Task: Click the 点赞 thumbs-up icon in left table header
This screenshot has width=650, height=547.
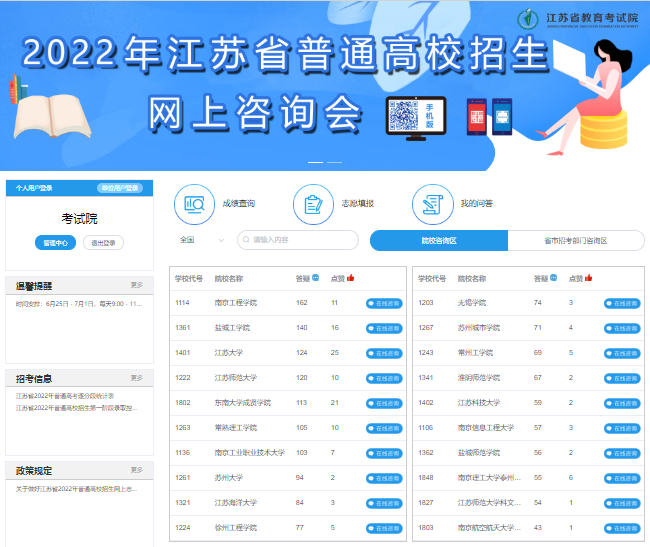Action: coord(351,278)
